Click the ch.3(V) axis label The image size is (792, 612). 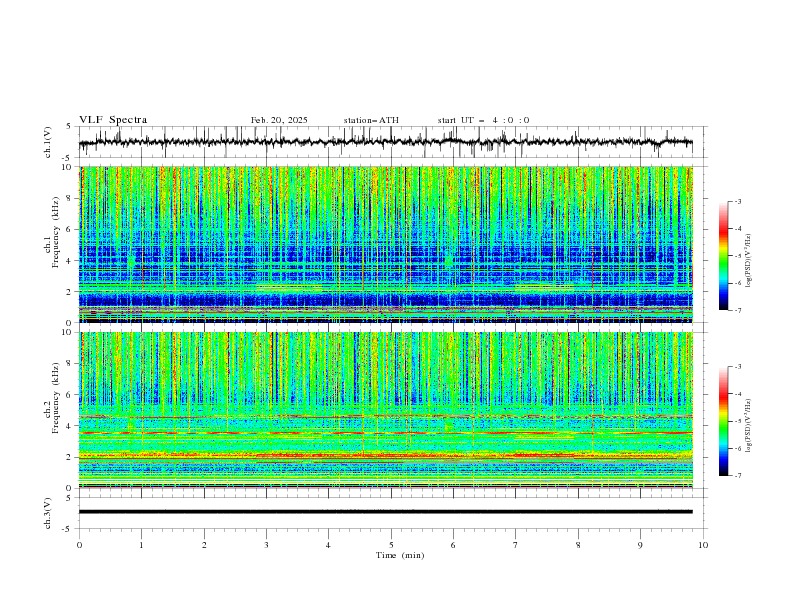coord(48,513)
